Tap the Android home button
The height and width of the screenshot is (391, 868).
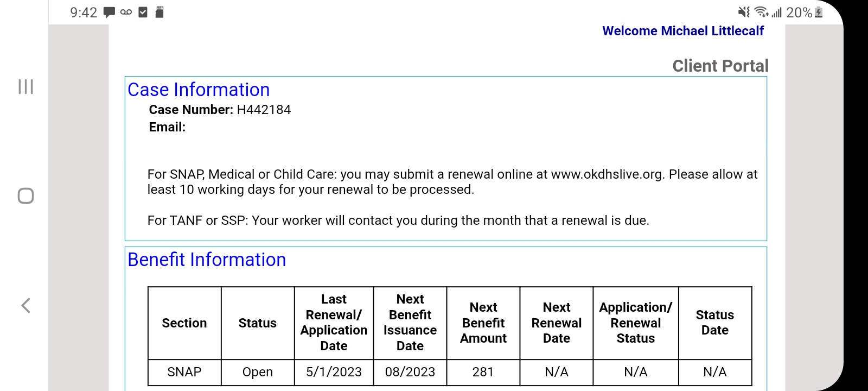point(25,195)
